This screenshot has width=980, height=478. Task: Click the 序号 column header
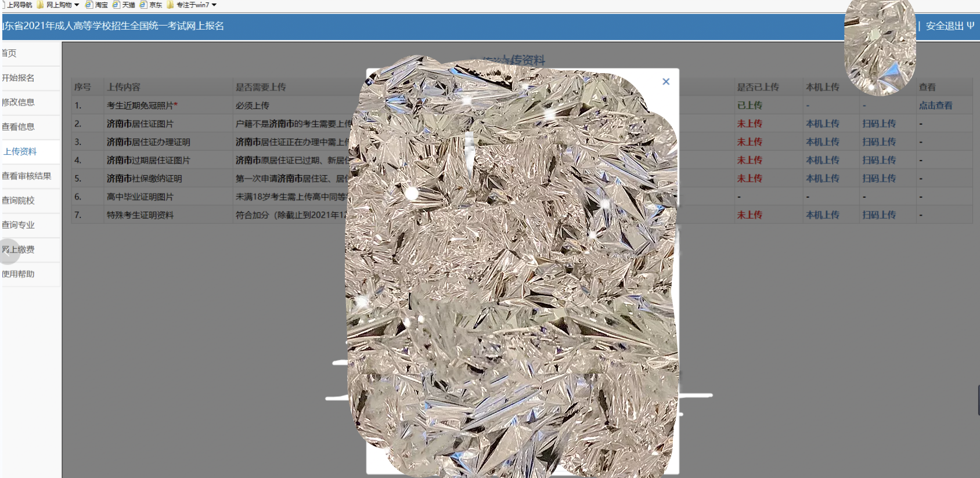click(82, 87)
